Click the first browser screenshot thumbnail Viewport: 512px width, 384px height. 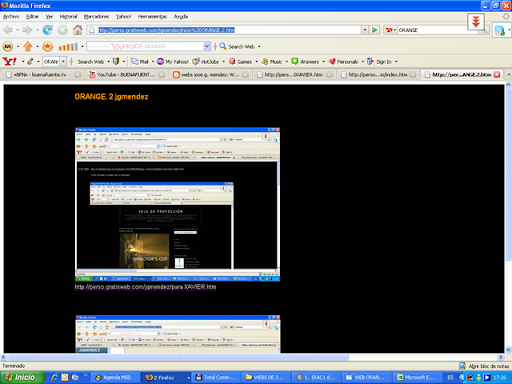click(x=177, y=204)
